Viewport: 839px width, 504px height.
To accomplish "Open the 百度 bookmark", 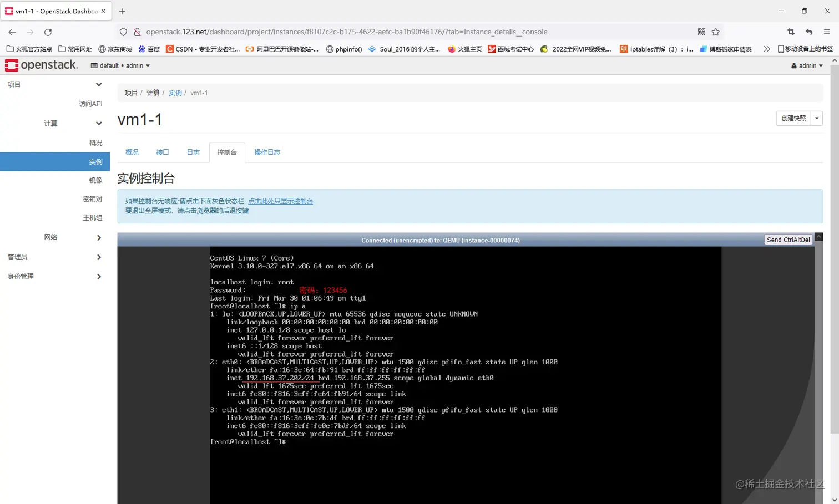I will (x=149, y=49).
